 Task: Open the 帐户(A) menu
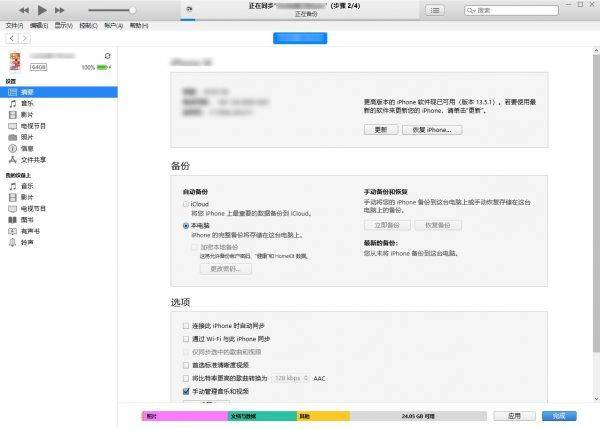113,26
